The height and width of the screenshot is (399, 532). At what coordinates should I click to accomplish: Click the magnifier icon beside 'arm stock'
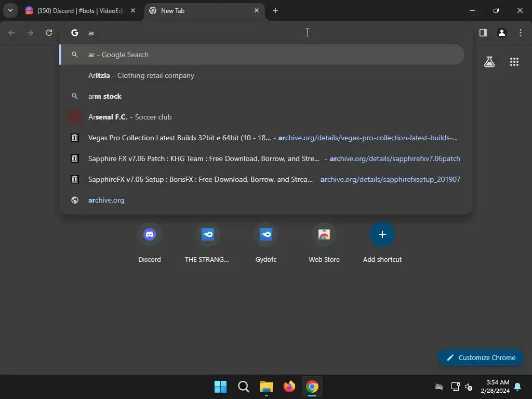pyautogui.click(x=75, y=96)
